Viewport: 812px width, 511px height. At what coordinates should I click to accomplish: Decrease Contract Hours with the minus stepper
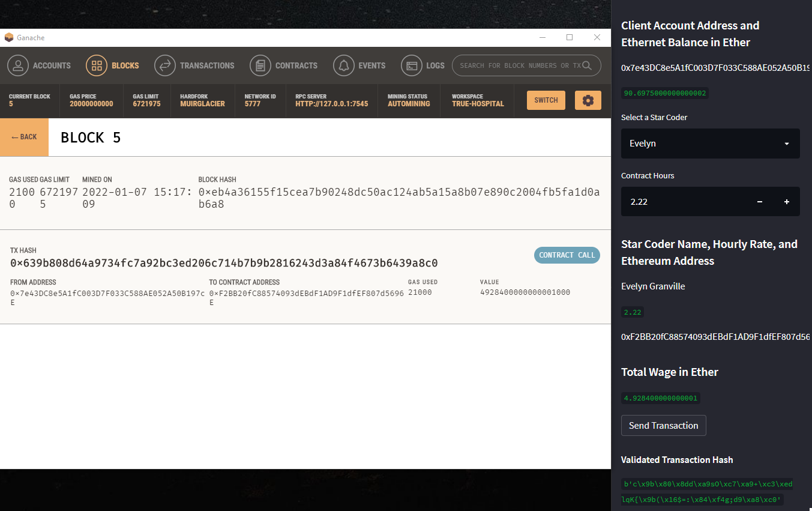point(759,201)
